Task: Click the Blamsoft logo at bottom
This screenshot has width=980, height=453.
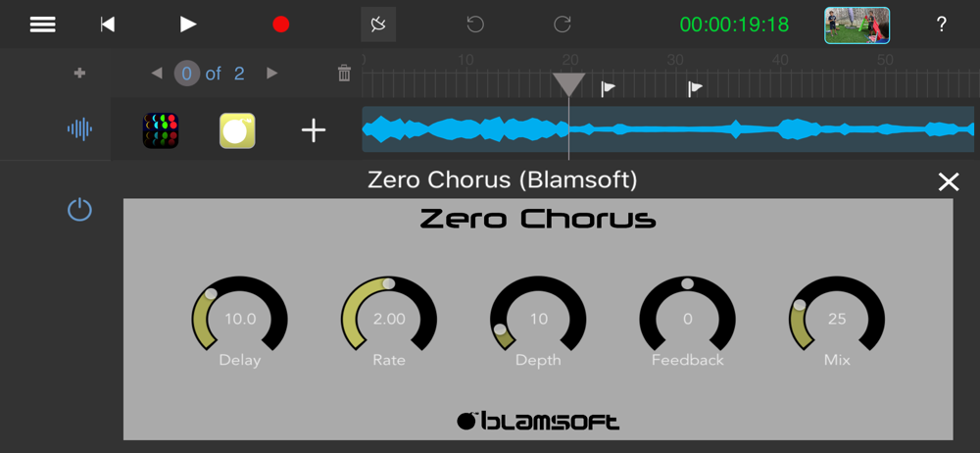Action: click(538, 421)
